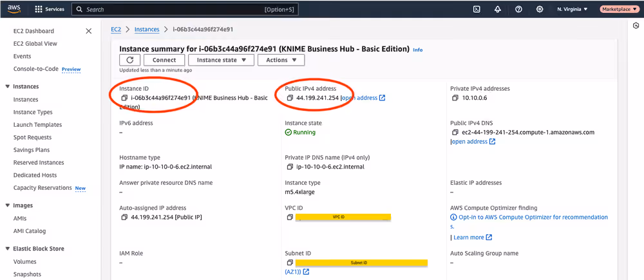Screen dimensions: 644x280
Task: Open Savings Plans
Action: (31, 150)
